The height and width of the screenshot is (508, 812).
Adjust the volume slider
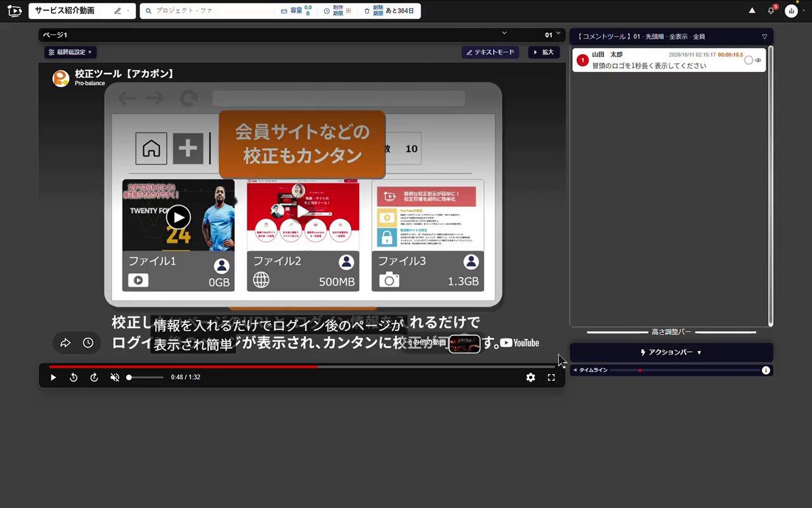tap(145, 377)
